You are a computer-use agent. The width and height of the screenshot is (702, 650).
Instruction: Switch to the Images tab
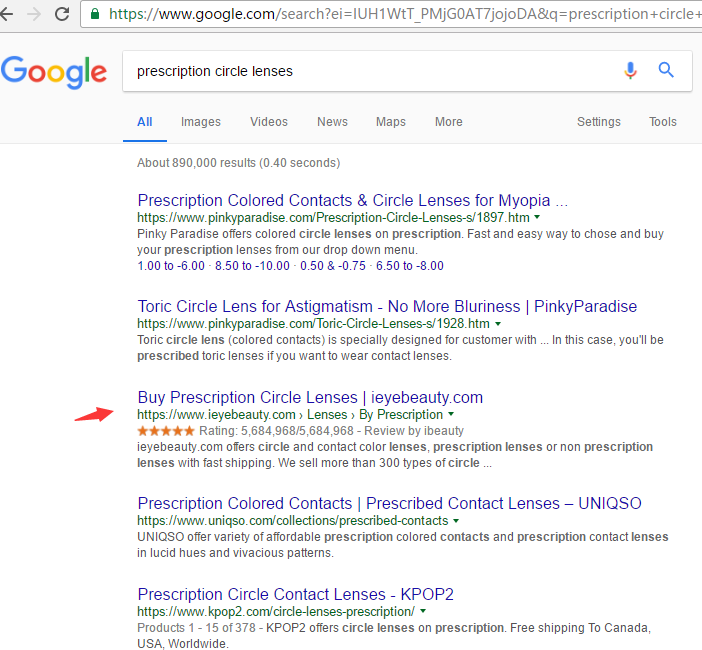pyautogui.click(x=201, y=122)
